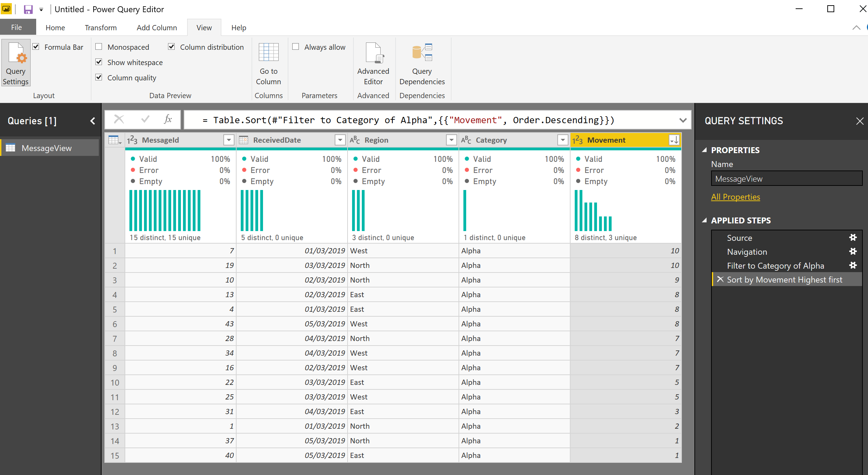Viewport: 868px width, 475px height.
Task: Open the File menu
Action: tap(16, 27)
